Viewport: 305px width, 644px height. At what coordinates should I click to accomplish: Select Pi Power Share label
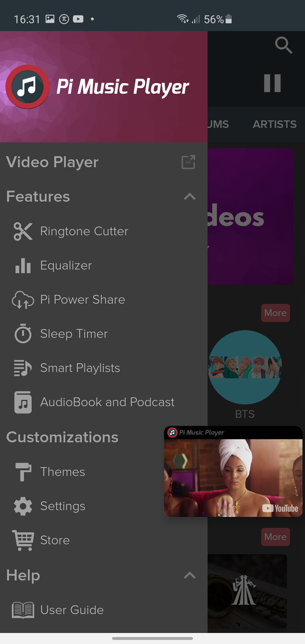click(82, 300)
